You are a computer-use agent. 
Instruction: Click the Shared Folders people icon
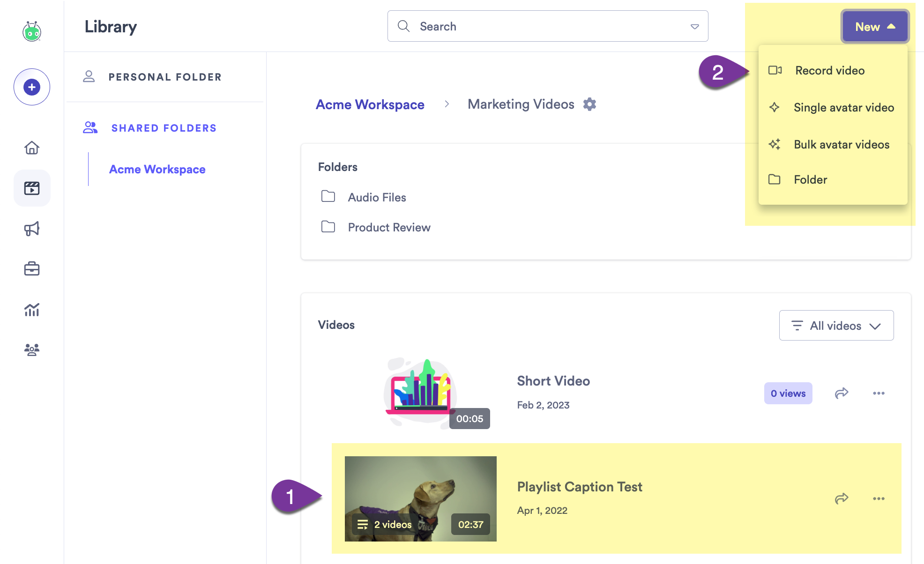click(90, 127)
